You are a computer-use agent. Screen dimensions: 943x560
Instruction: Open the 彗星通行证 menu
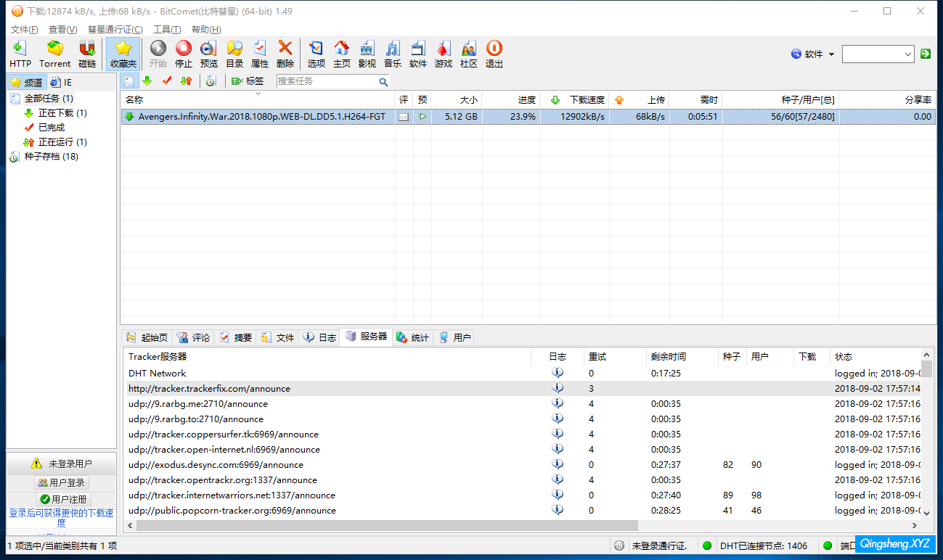[x=115, y=30]
